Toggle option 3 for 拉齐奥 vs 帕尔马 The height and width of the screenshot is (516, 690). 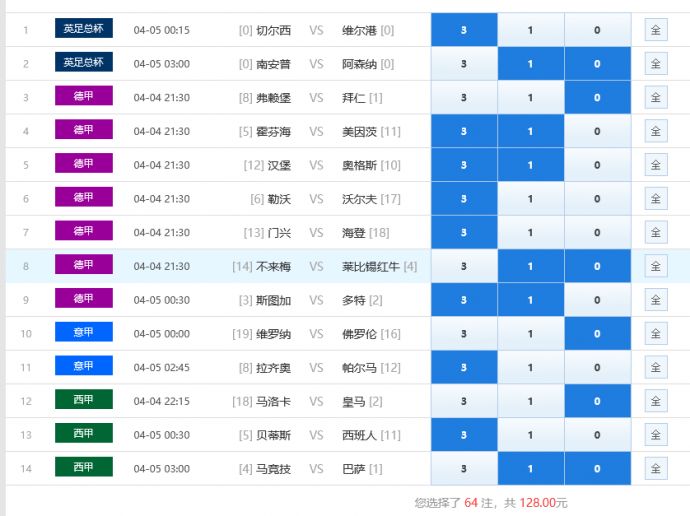[x=464, y=367]
